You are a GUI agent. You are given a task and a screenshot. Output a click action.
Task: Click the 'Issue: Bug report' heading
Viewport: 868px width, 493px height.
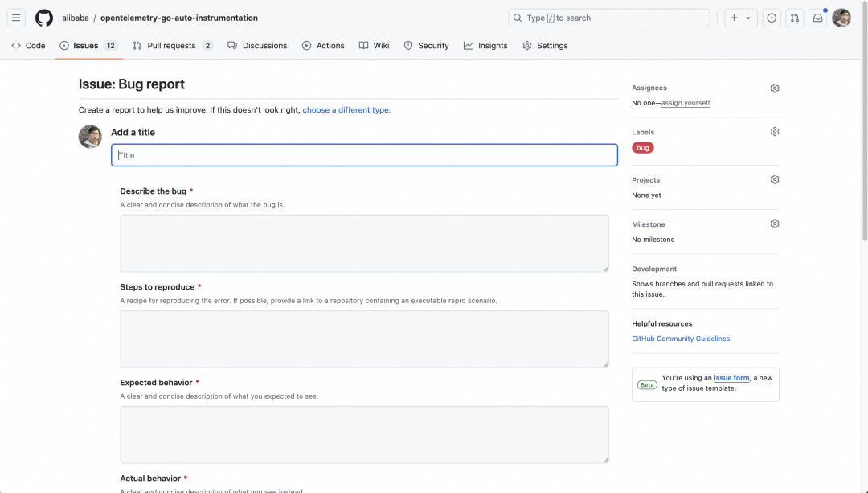click(132, 84)
